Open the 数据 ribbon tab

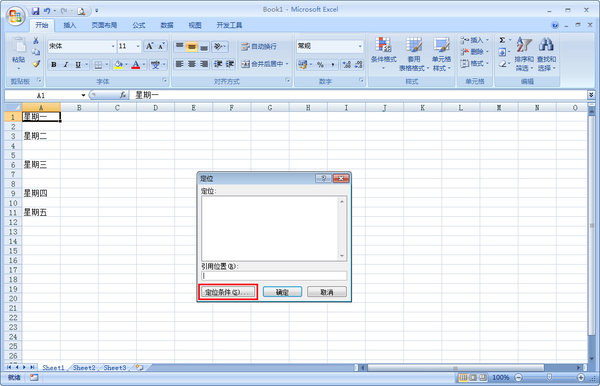167,25
